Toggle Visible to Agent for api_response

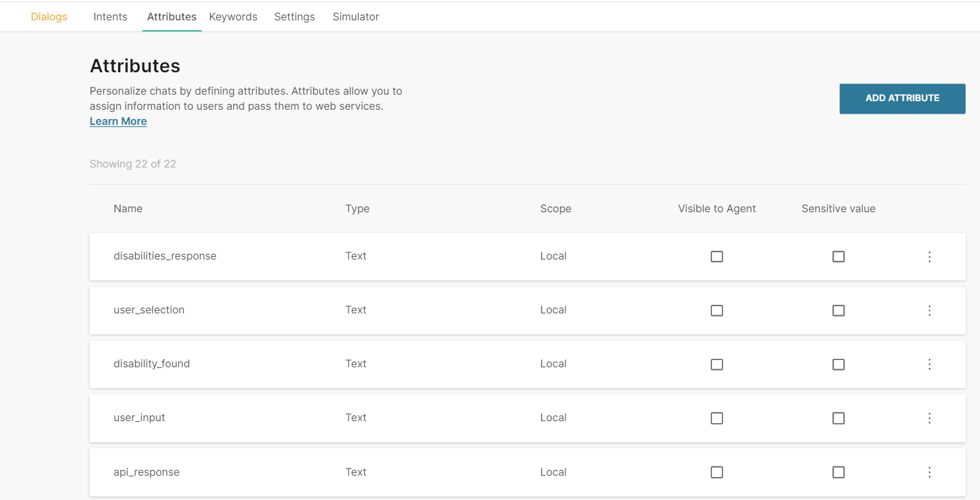717,472
